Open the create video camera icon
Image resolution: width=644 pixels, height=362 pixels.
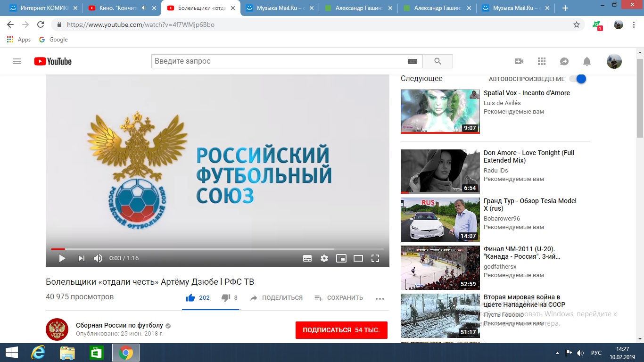519,61
